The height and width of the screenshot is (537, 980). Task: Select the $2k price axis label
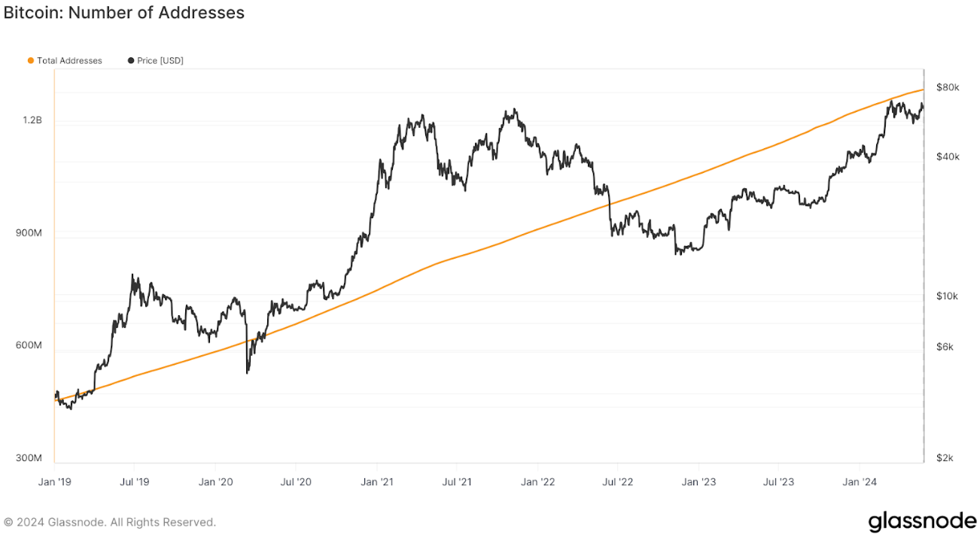click(x=945, y=458)
